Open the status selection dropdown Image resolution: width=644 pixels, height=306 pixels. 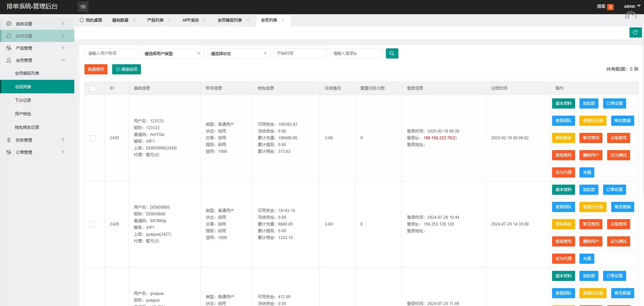(x=239, y=53)
